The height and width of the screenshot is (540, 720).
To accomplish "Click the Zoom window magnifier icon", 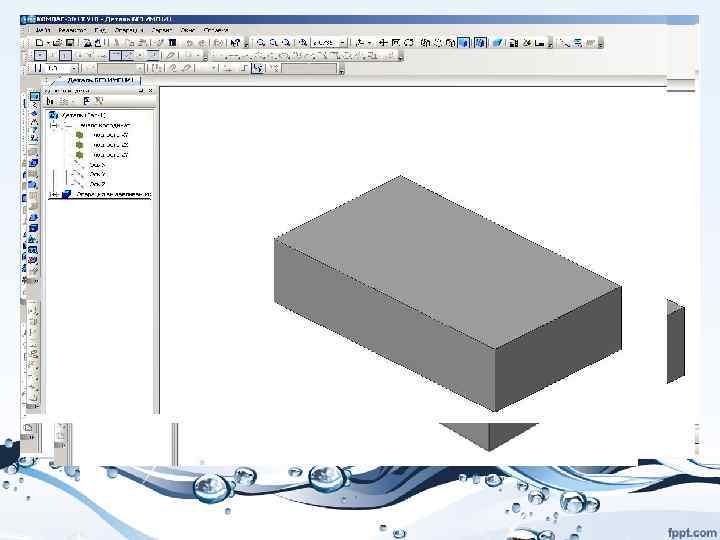I will [x=286, y=43].
